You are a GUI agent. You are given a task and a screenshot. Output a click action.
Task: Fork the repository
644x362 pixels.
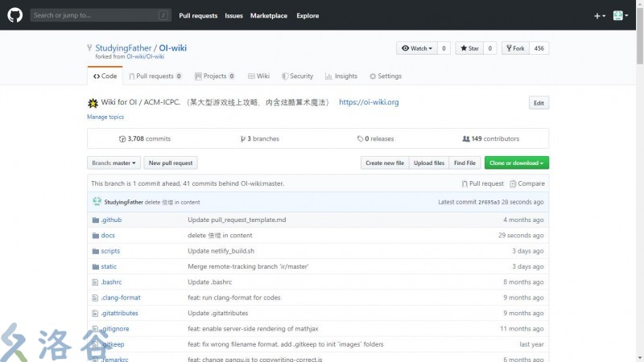(x=515, y=48)
